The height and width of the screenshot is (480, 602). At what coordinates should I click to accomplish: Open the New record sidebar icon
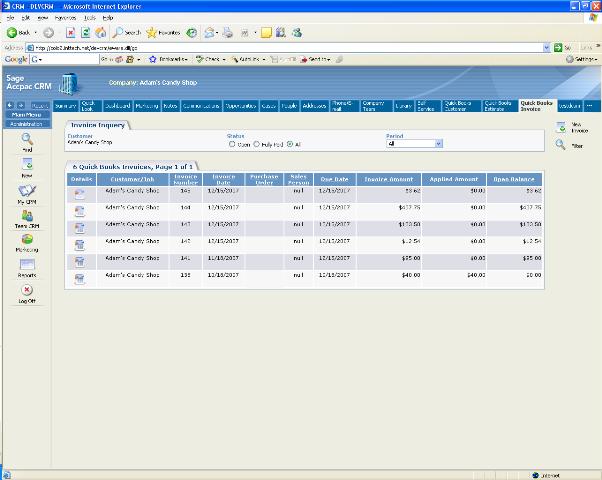27,165
